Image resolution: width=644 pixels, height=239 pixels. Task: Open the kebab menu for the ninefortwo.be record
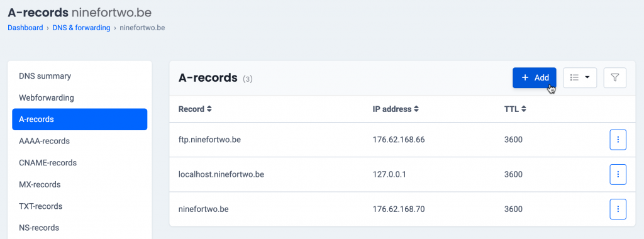[618, 209]
